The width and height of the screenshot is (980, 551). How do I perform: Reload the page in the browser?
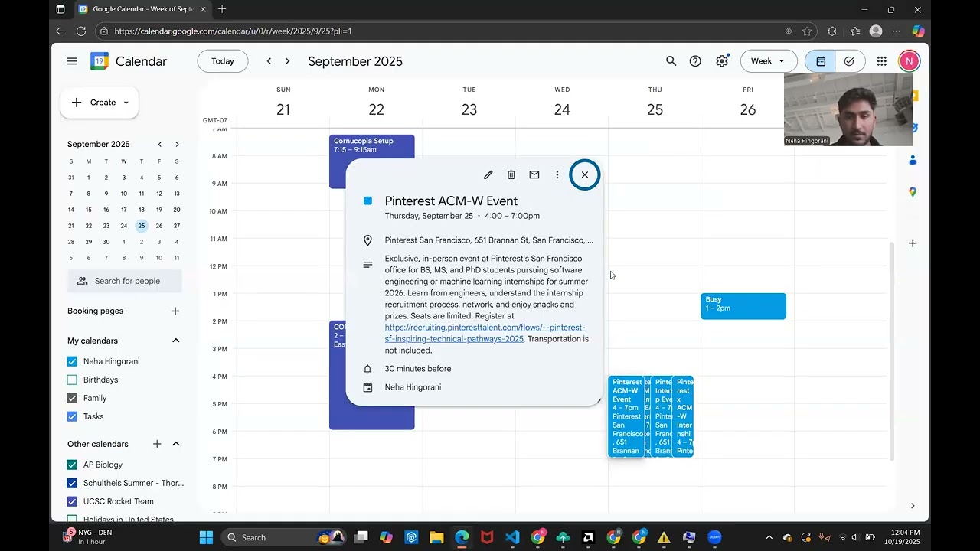click(81, 31)
